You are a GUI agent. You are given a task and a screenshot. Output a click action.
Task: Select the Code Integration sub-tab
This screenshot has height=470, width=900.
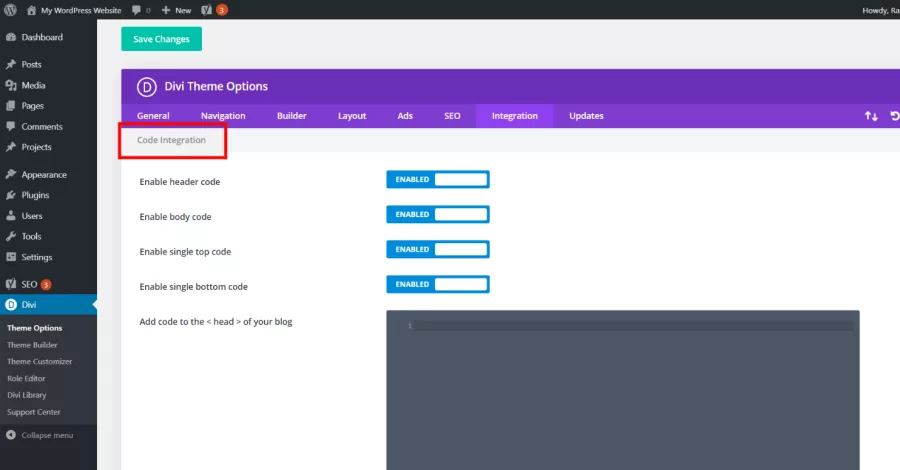pyautogui.click(x=171, y=140)
